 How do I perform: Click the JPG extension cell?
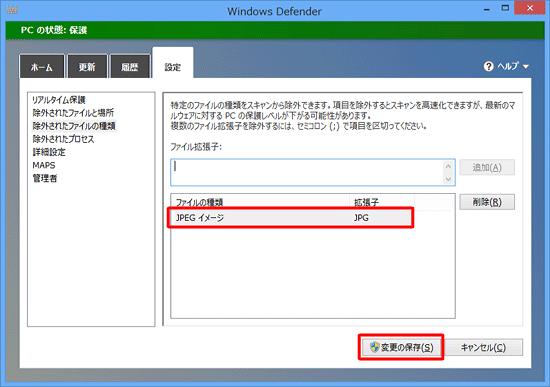point(361,218)
